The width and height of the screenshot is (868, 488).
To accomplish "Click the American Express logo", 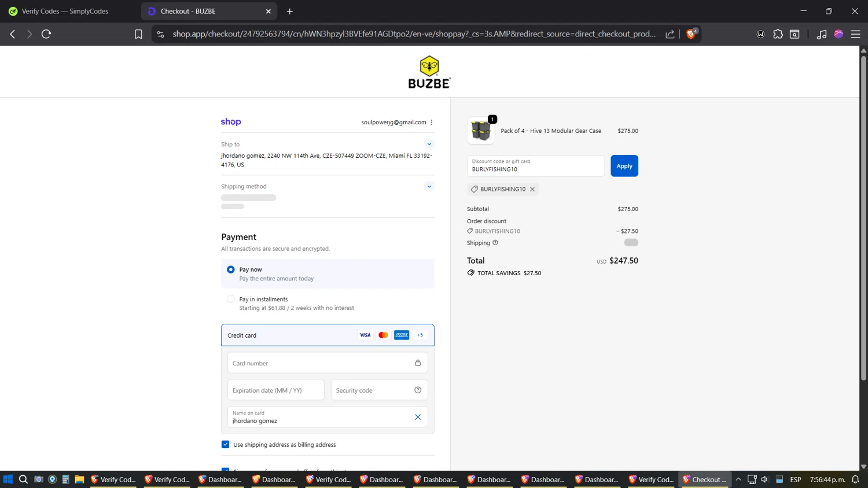I will pyautogui.click(x=402, y=335).
